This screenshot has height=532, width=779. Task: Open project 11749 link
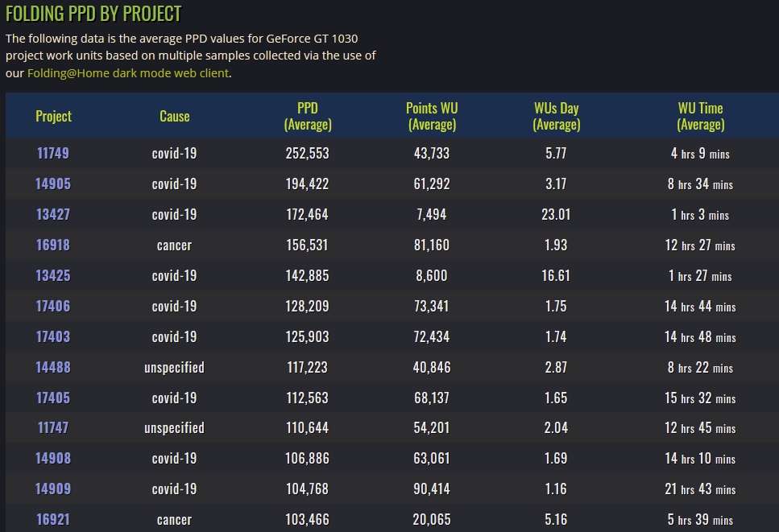(x=53, y=153)
